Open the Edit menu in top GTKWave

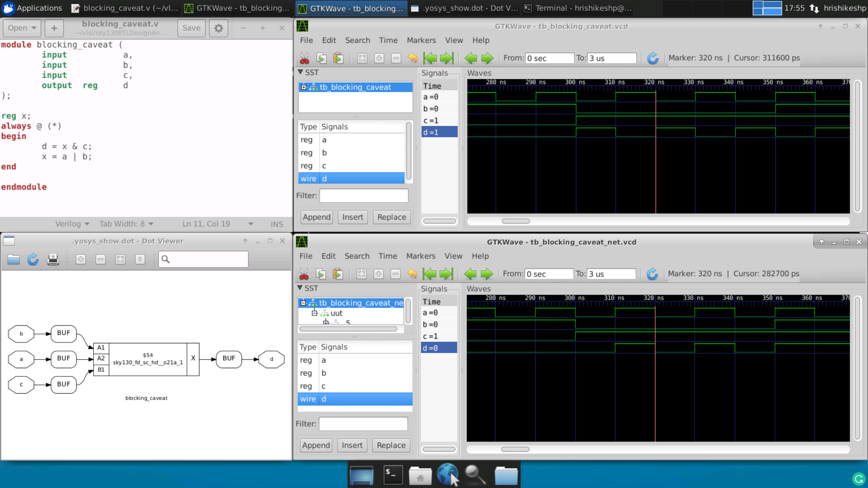point(329,40)
